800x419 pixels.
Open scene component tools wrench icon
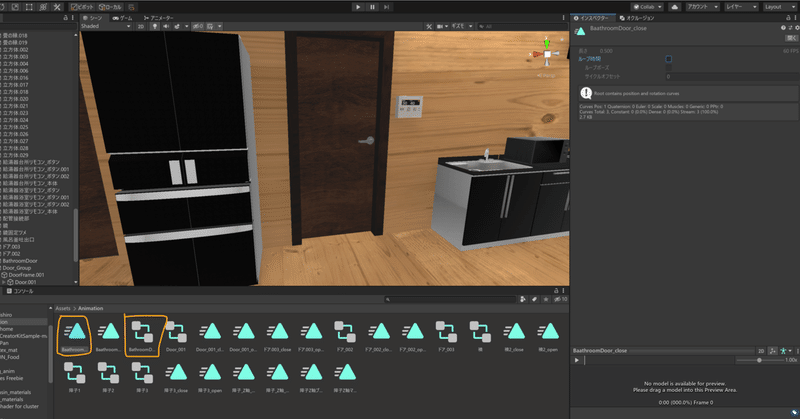coord(429,27)
